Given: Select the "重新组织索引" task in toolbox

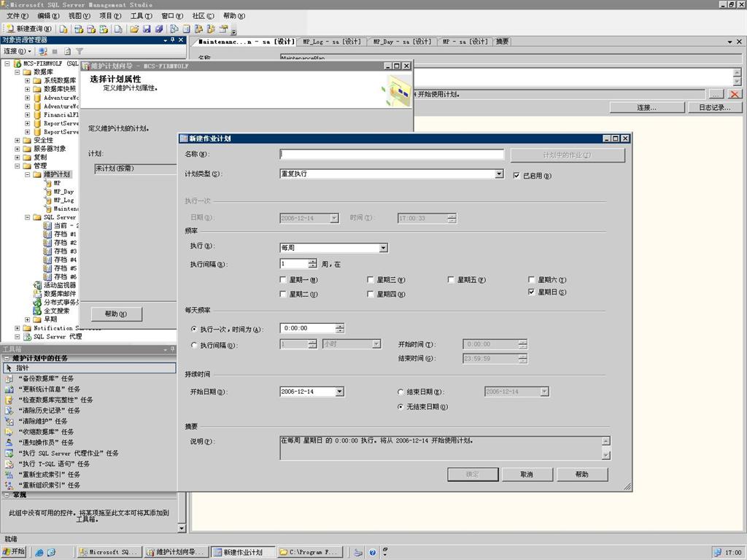Looking at the screenshot, I should click(49, 485).
